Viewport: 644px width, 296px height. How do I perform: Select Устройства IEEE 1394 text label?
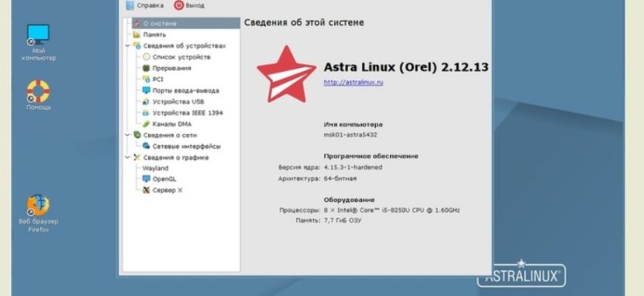188,112
